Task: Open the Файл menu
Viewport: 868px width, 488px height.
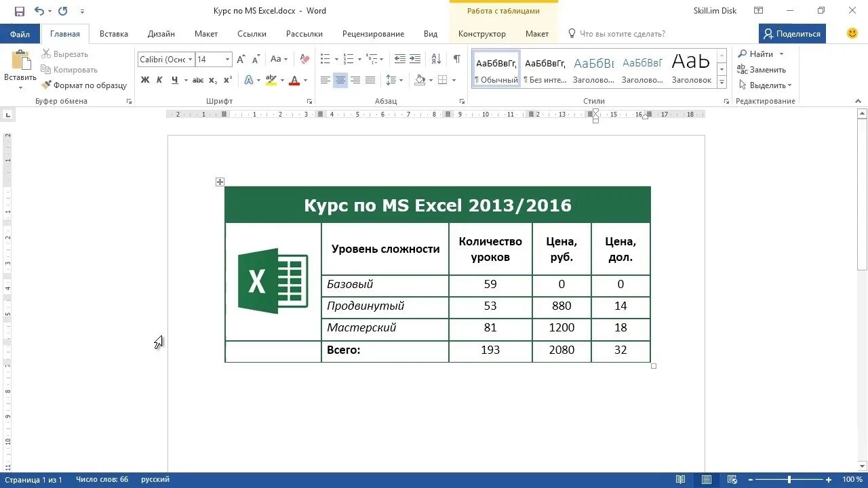Action: coord(20,34)
